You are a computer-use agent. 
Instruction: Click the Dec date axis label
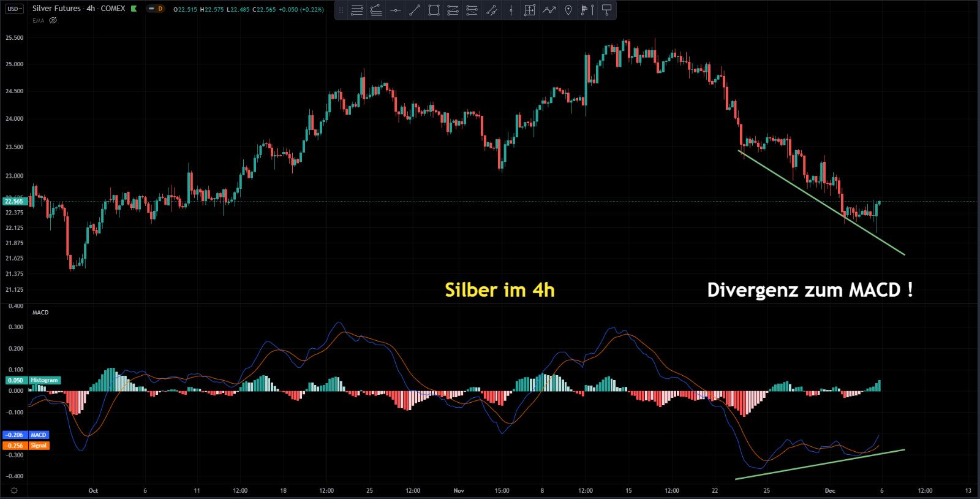831,490
